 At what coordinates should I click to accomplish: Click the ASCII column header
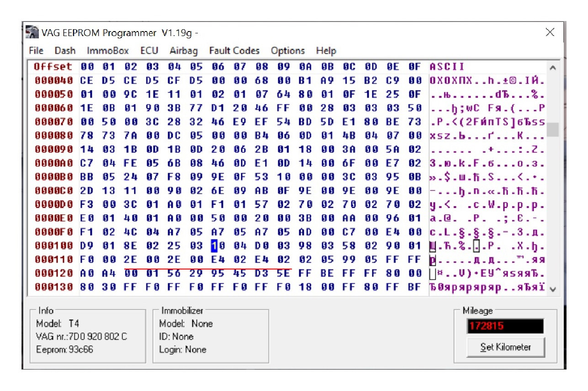pos(447,67)
